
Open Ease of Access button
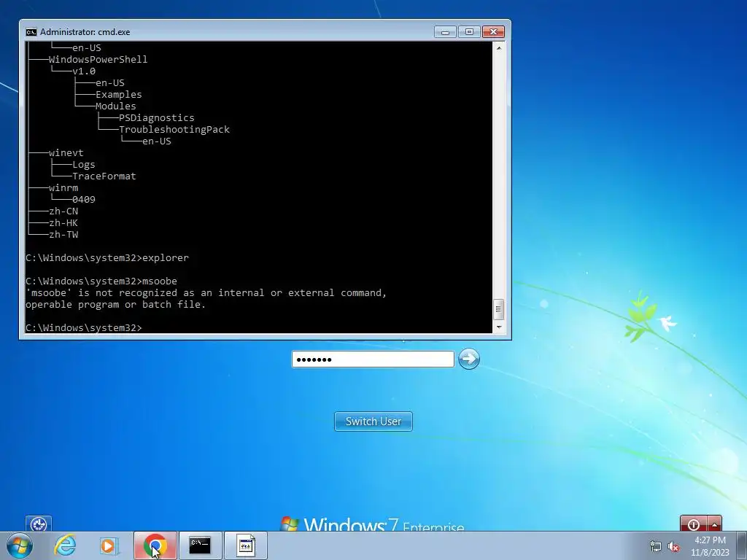[x=39, y=524]
